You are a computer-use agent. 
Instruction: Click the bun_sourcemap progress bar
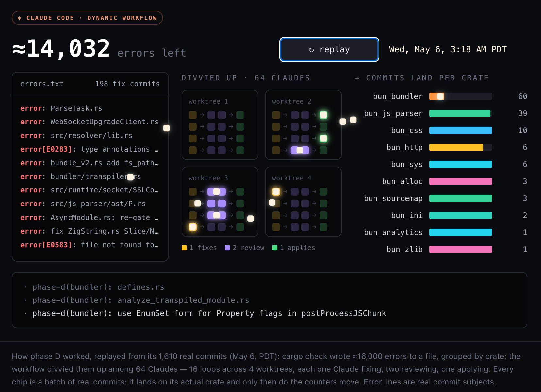click(x=460, y=198)
